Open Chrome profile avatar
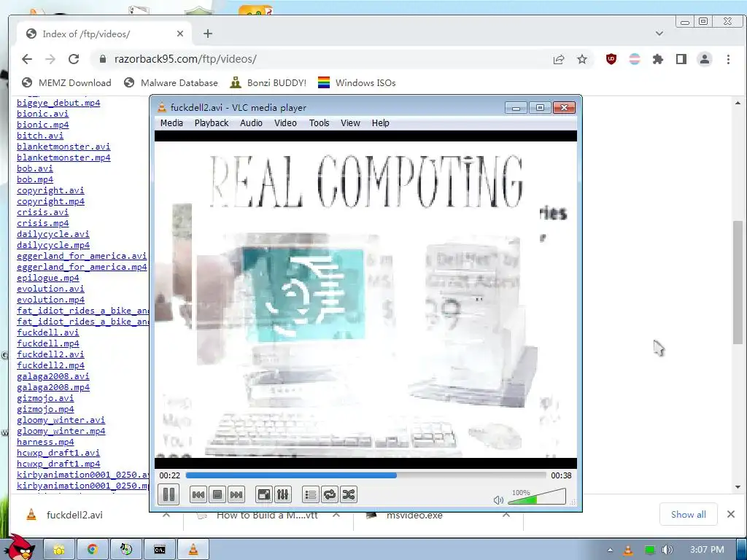Screen dimensions: 747x560 (x=705, y=59)
